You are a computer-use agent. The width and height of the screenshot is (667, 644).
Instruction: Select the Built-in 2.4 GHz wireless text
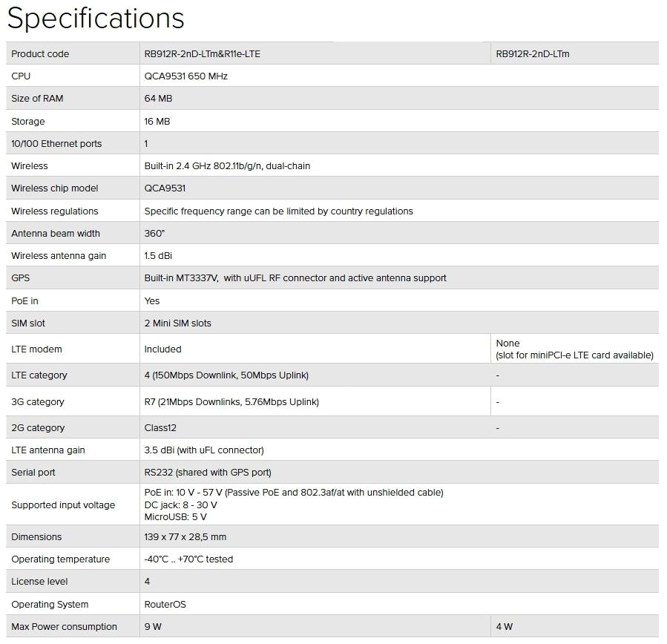(227, 166)
